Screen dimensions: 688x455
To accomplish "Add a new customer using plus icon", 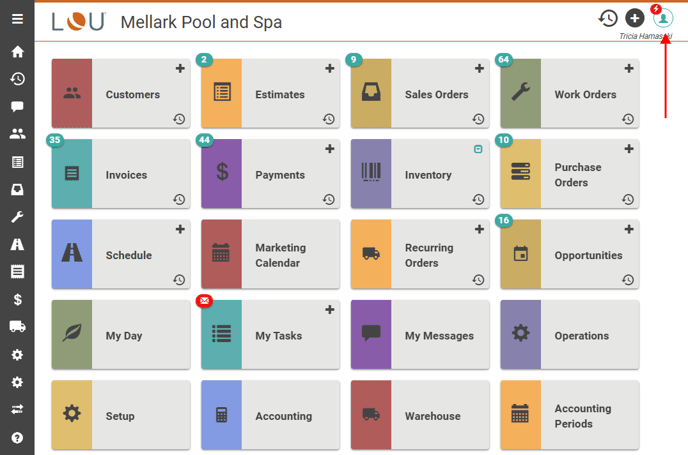I will click(180, 68).
